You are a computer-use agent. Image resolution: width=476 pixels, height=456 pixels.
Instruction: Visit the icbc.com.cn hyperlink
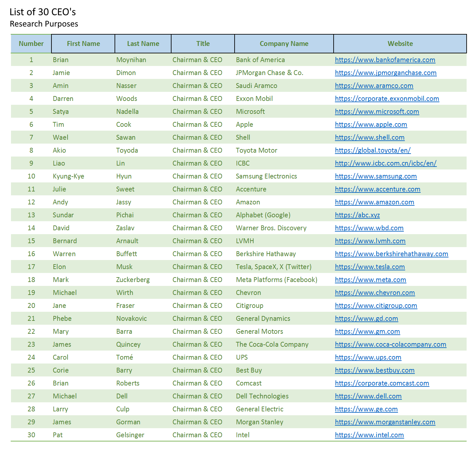(386, 163)
